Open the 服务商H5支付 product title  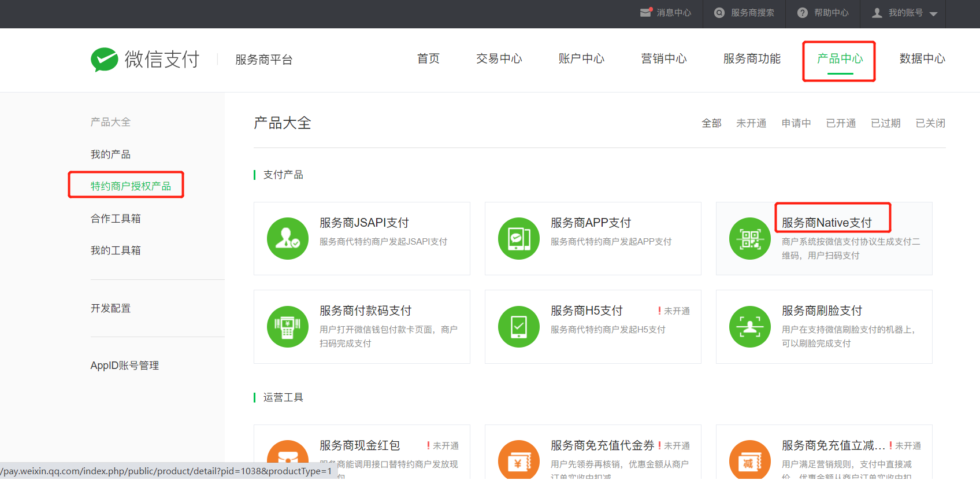point(586,311)
